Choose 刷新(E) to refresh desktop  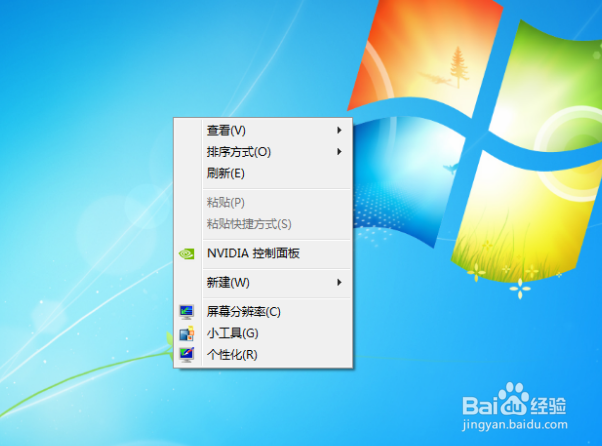click(x=263, y=173)
